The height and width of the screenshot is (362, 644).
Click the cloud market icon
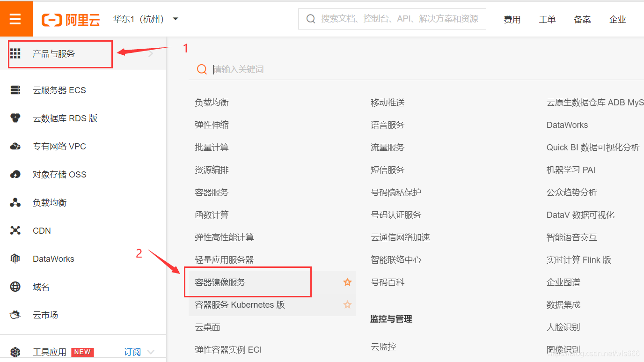(15, 315)
